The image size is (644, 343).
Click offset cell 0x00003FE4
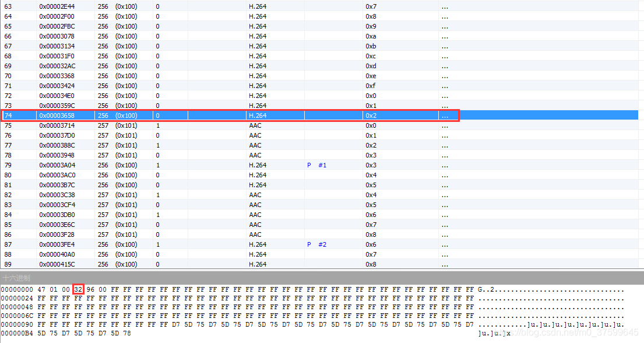pyautogui.click(x=57, y=244)
